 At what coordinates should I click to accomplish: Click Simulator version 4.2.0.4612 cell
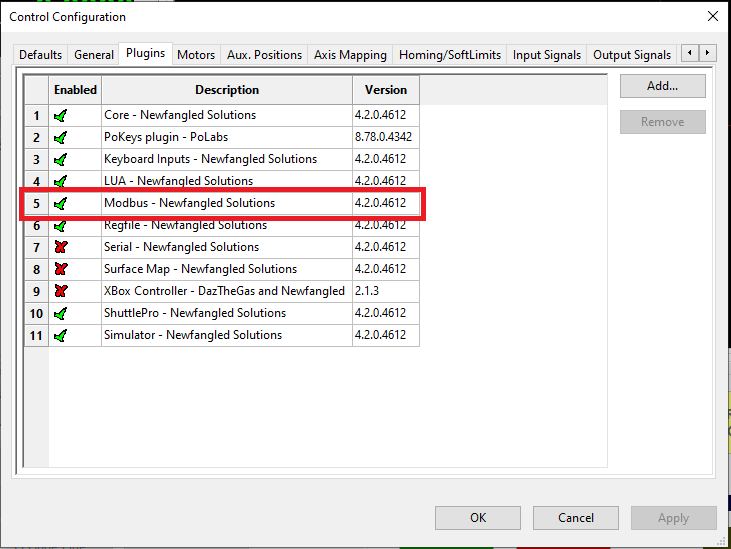(386, 335)
